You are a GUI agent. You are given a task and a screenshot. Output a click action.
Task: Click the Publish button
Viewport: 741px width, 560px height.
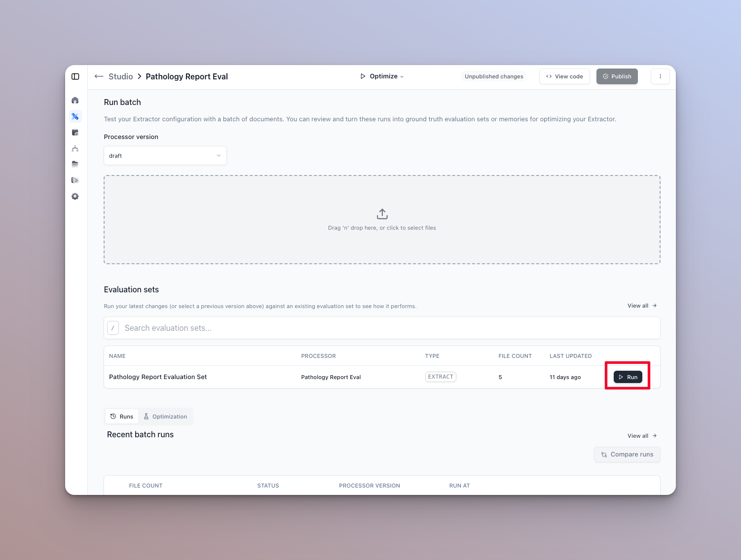[x=617, y=76]
